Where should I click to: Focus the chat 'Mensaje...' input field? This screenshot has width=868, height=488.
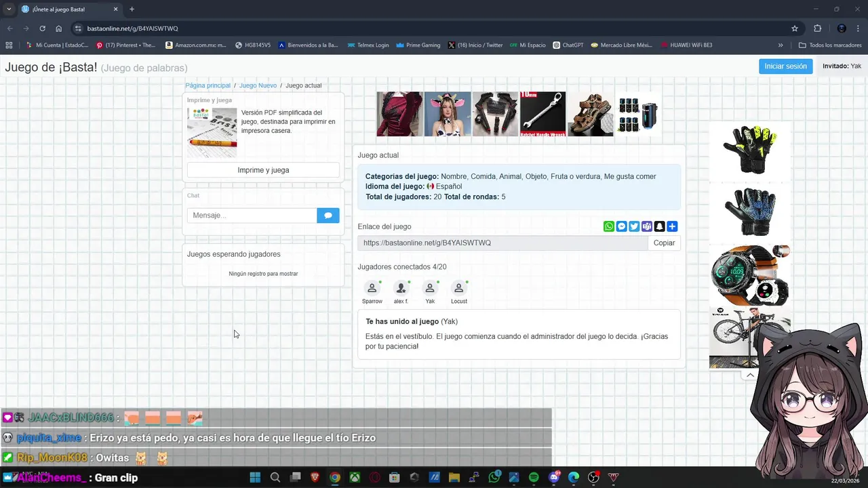252,216
